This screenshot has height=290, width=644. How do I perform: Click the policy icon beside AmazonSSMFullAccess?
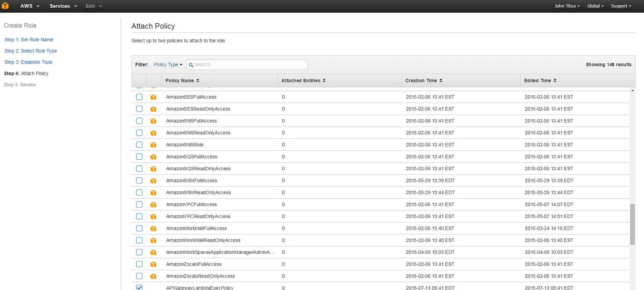tap(153, 181)
